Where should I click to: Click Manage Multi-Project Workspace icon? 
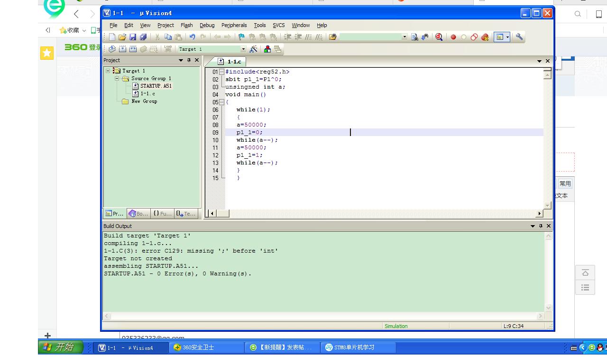click(278, 49)
